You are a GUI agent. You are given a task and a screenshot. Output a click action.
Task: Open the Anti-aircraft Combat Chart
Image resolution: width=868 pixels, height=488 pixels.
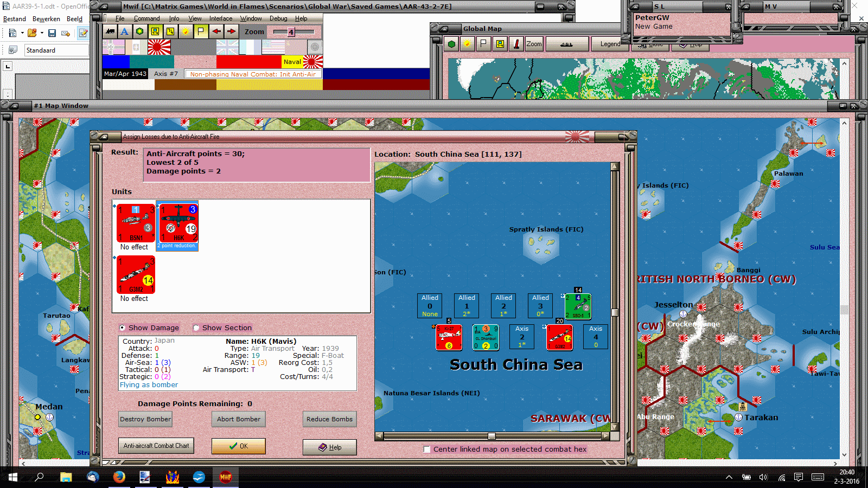156,446
